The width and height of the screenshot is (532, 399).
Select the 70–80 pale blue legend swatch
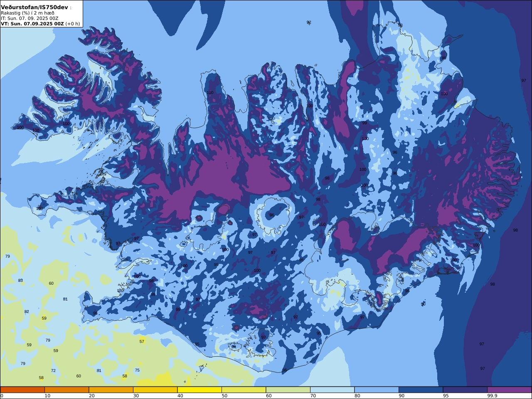click(x=332, y=390)
